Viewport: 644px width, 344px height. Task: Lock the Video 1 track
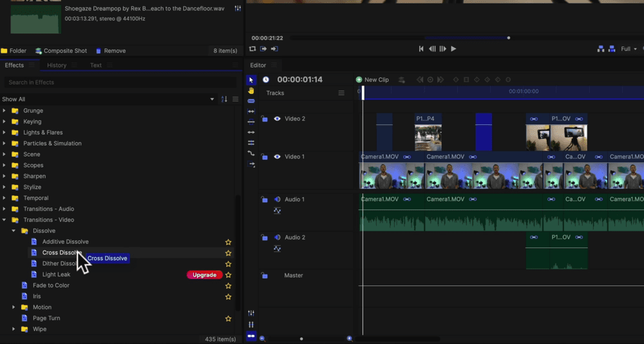pyautogui.click(x=265, y=157)
